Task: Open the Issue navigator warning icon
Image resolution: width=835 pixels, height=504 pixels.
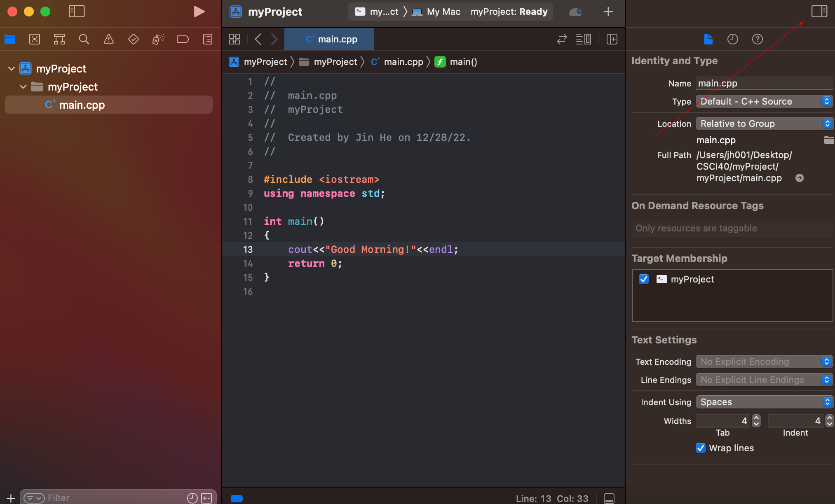Action: pyautogui.click(x=109, y=39)
